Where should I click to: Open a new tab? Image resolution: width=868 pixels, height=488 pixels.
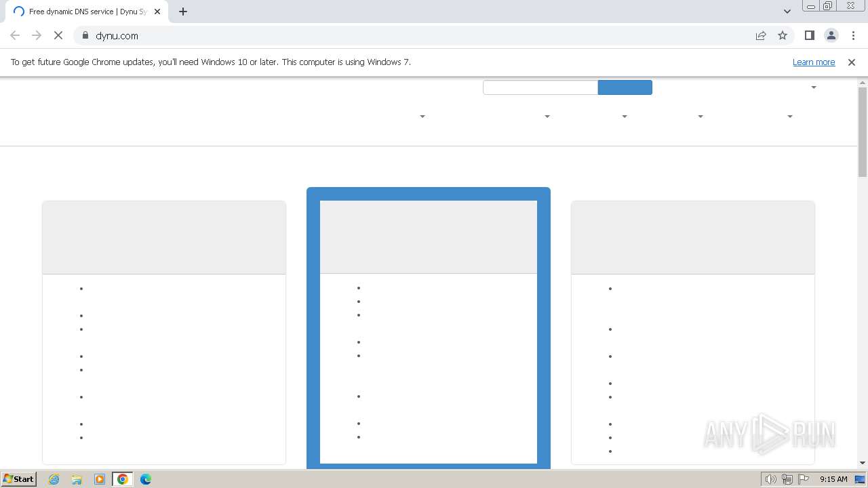tap(183, 12)
